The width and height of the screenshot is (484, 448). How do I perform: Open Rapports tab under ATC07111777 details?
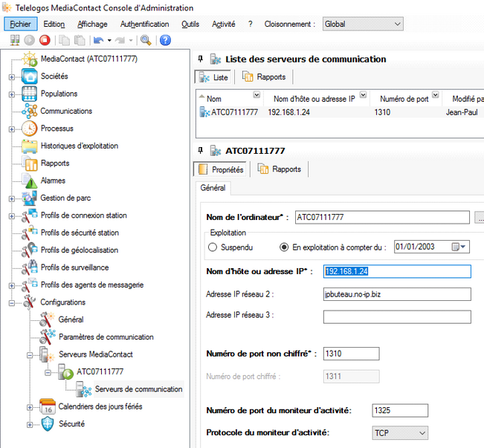pyautogui.click(x=280, y=169)
